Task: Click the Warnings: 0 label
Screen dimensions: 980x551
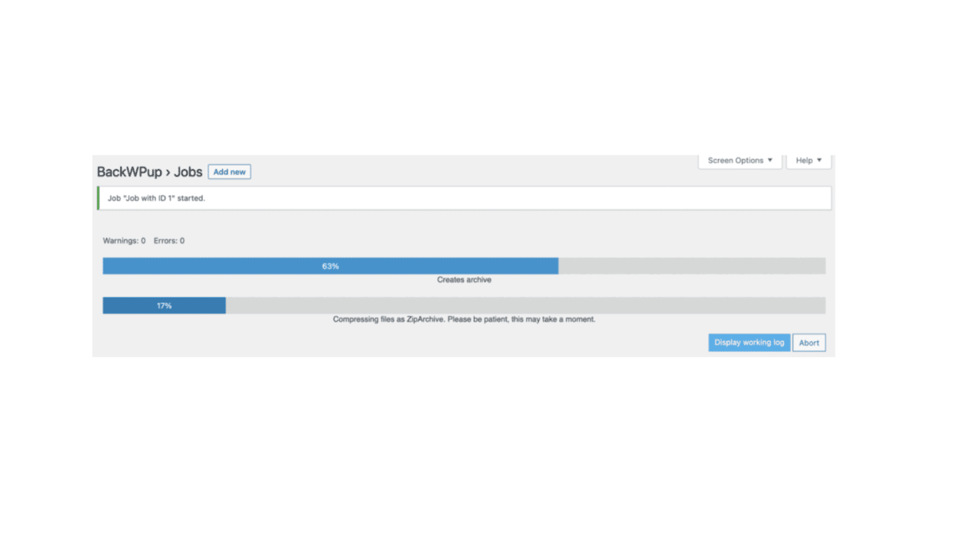Action: [x=124, y=241]
